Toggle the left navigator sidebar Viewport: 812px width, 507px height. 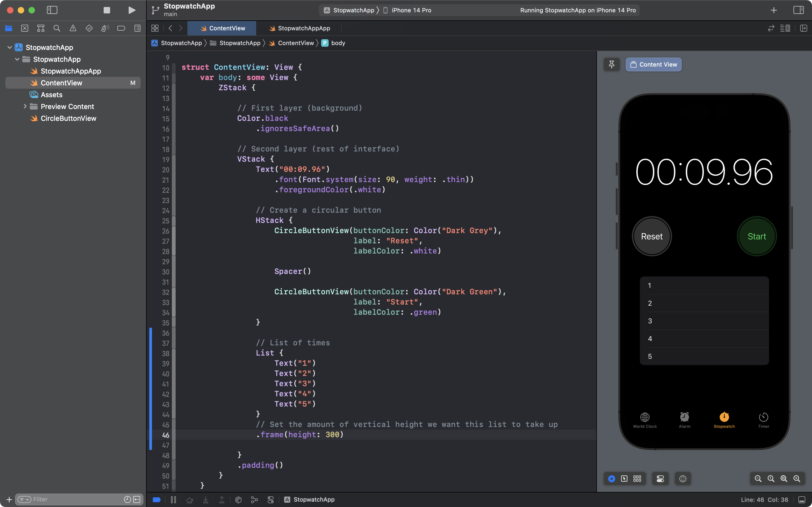(x=52, y=10)
